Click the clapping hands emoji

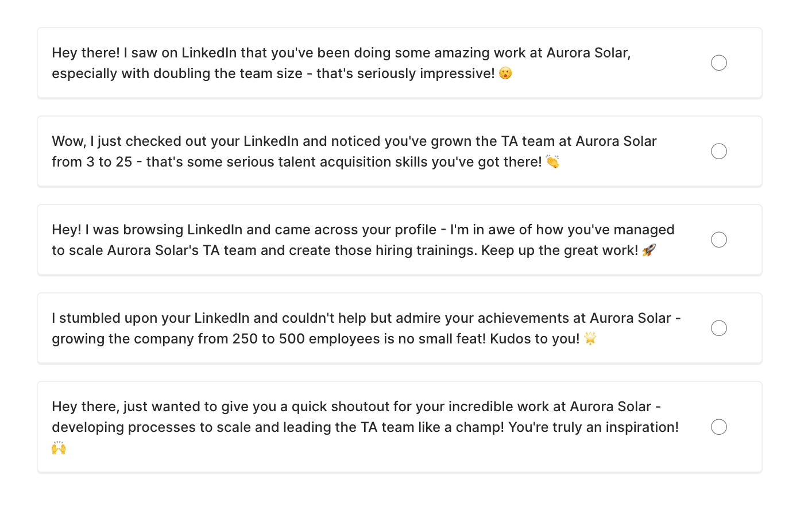click(x=552, y=162)
